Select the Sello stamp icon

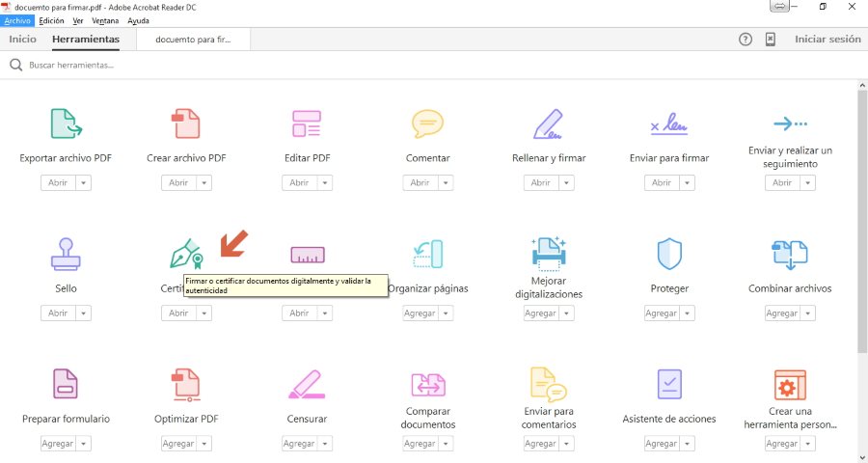[66, 254]
